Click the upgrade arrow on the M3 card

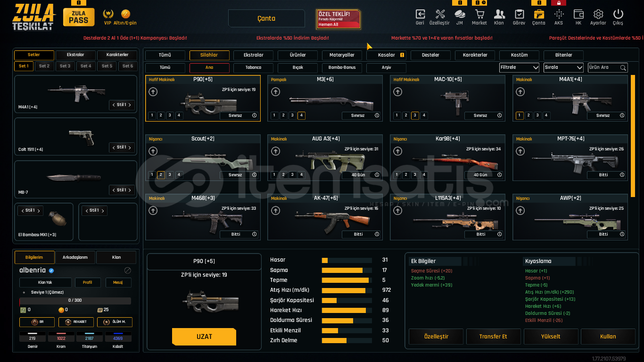tap(275, 91)
